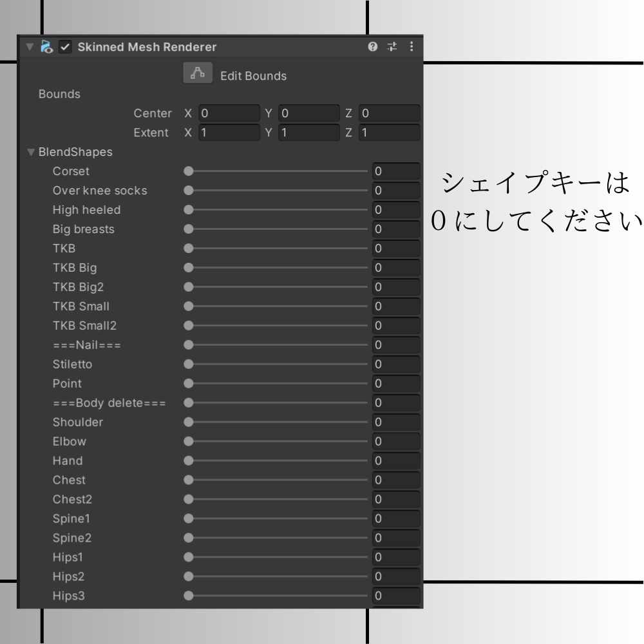
Task: Click the Hips3 slider
Action: 276,596
